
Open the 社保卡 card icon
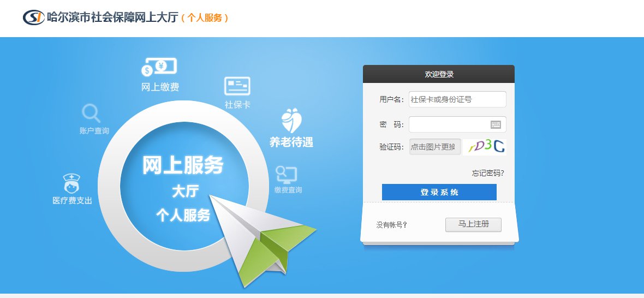[x=237, y=86]
